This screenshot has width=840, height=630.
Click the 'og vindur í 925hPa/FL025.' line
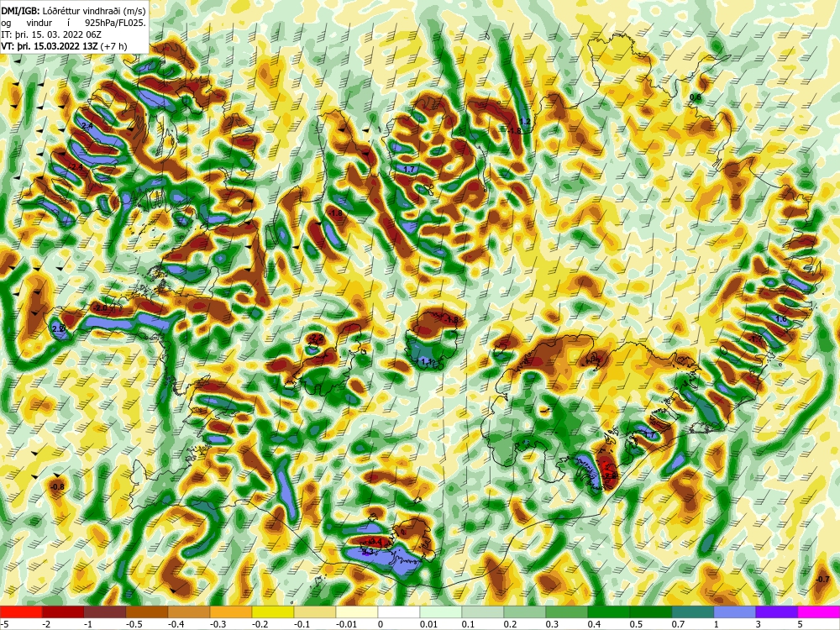pos(73,23)
